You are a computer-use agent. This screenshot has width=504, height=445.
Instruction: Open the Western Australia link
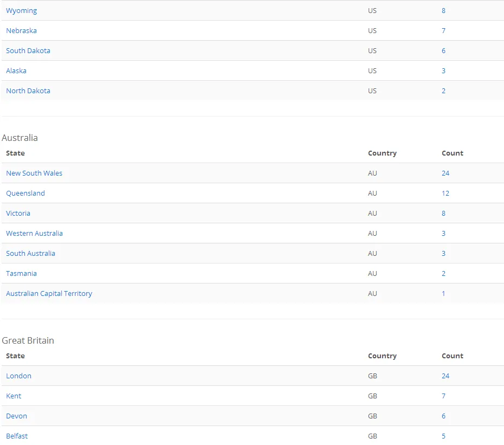tap(34, 234)
